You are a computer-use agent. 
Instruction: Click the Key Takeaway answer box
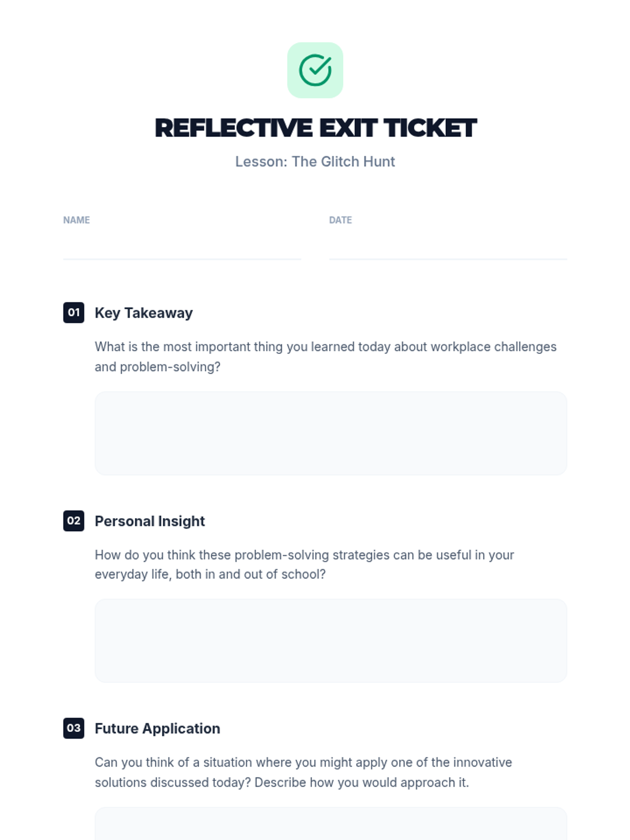[331, 433]
